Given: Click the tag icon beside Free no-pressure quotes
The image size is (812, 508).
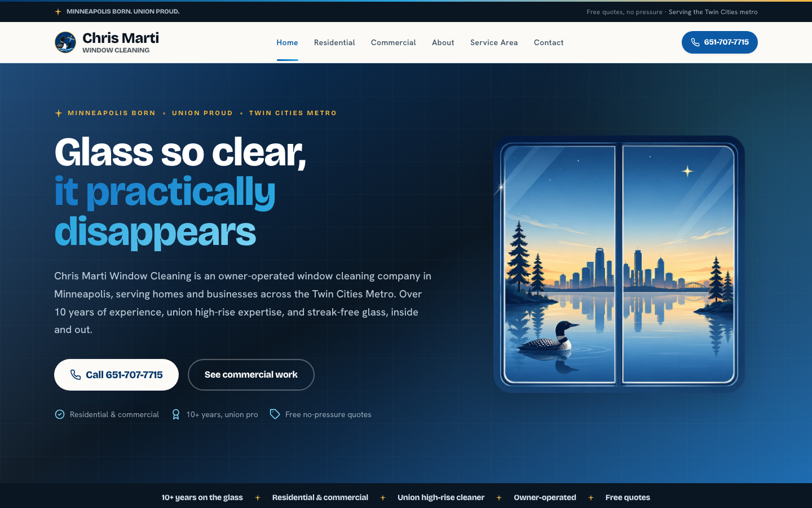Looking at the screenshot, I should pos(275,414).
